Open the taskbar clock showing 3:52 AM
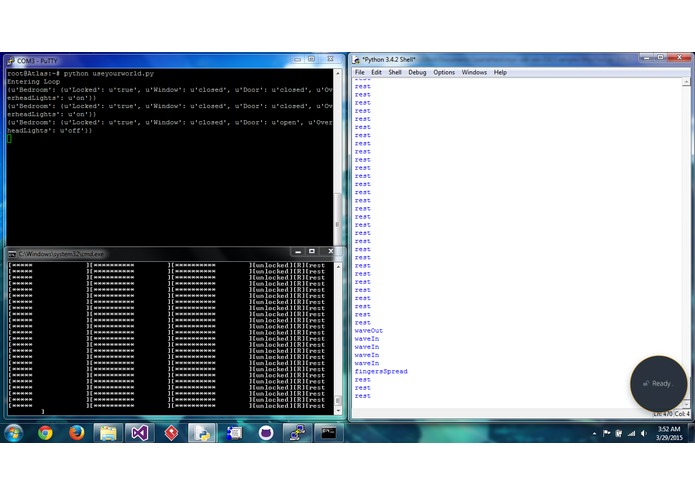The image size is (695, 494). [x=669, y=433]
